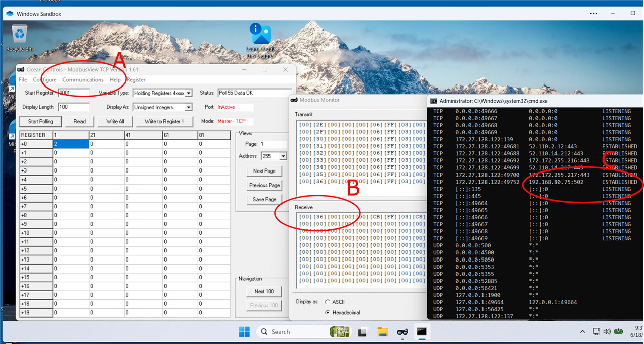Open the volume tray icon
The height and width of the screenshot is (344, 644).
tap(607, 332)
